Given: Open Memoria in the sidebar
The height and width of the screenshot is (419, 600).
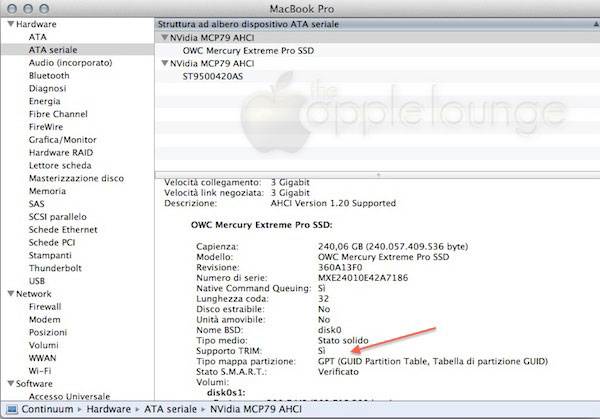Looking at the screenshot, I should [47, 191].
